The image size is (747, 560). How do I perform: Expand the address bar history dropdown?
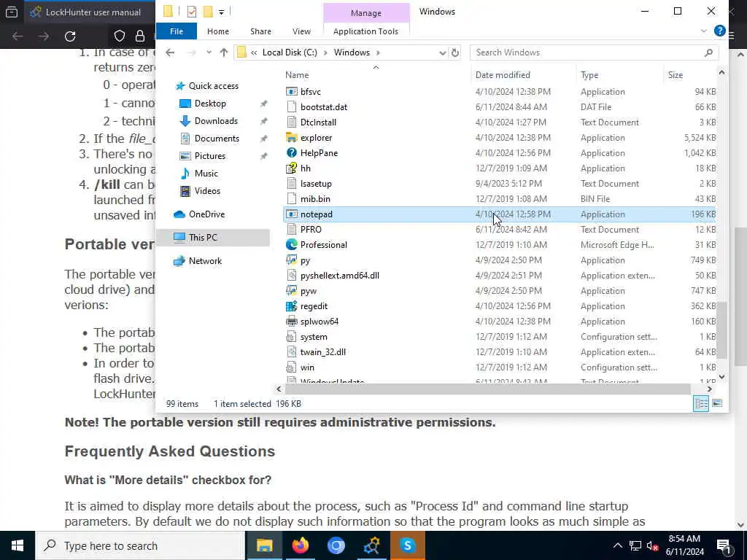click(x=442, y=52)
